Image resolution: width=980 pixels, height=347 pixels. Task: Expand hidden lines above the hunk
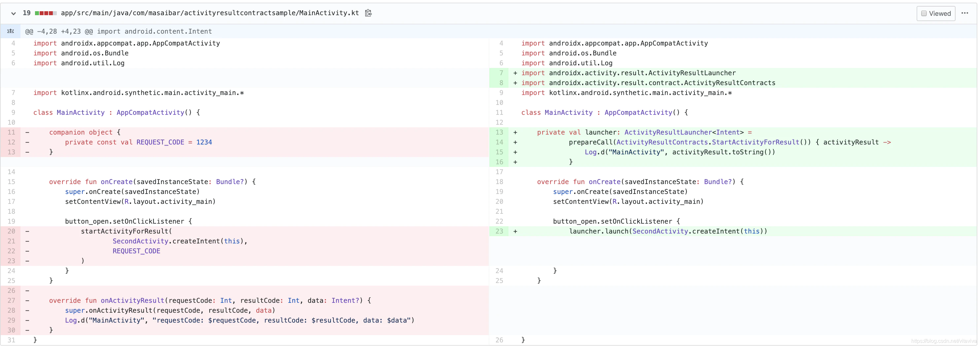(x=11, y=31)
